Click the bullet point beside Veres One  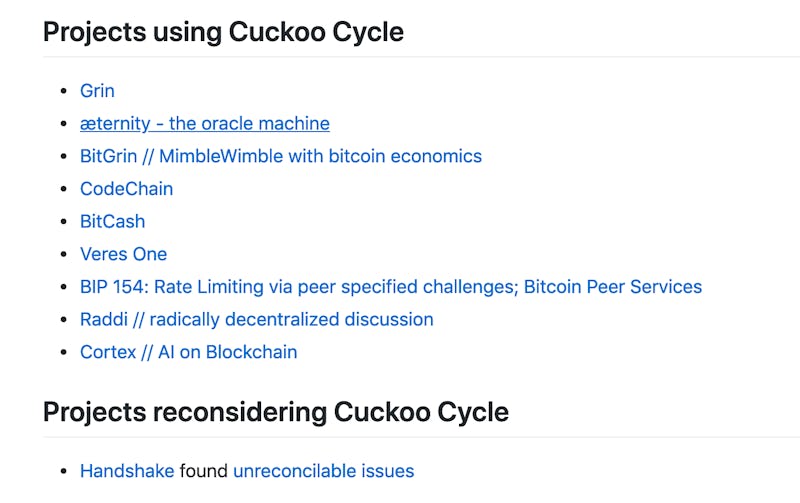pyautogui.click(x=66, y=255)
